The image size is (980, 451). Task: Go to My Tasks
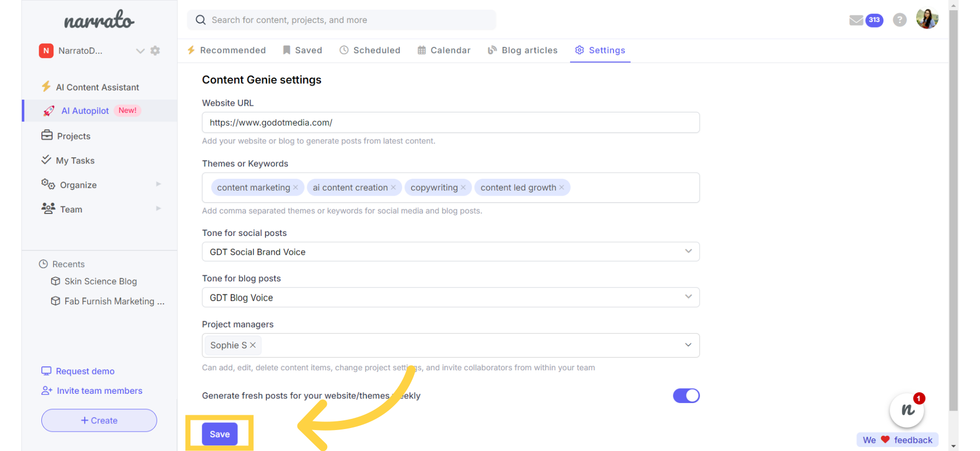pyautogui.click(x=75, y=161)
